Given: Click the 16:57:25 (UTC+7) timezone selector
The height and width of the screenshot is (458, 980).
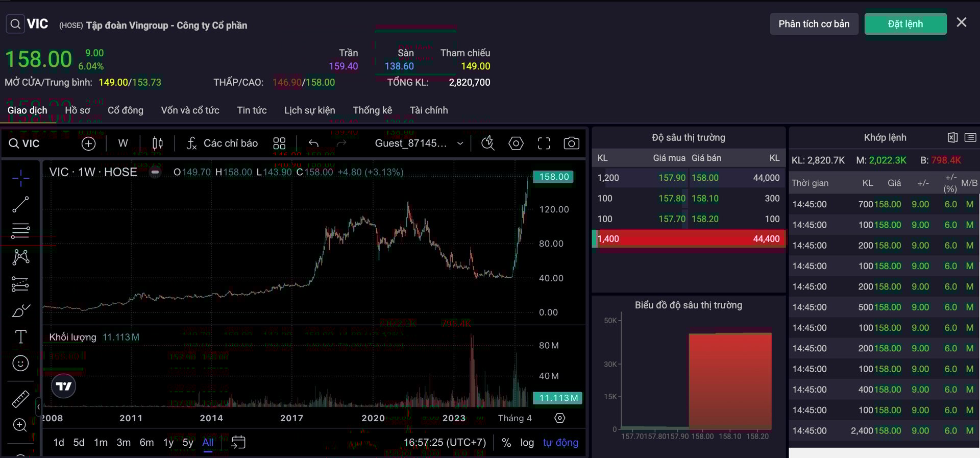Looking at the screenshot, I should 445,443.
